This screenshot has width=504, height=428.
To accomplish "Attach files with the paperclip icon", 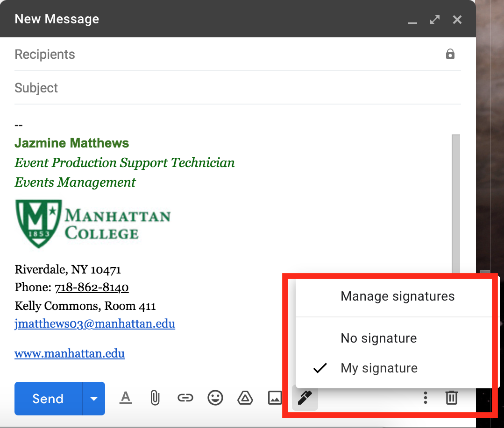I will (155, 398).
